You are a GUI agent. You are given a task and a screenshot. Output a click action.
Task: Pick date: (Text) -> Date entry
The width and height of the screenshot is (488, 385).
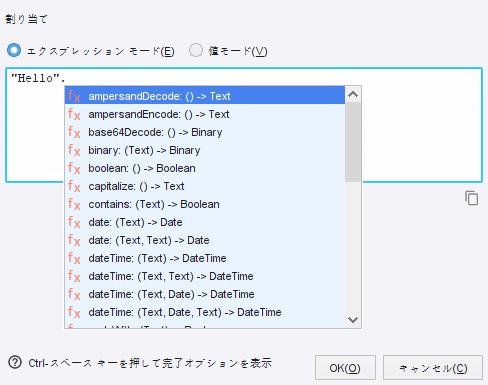click(x=205, y=222)
